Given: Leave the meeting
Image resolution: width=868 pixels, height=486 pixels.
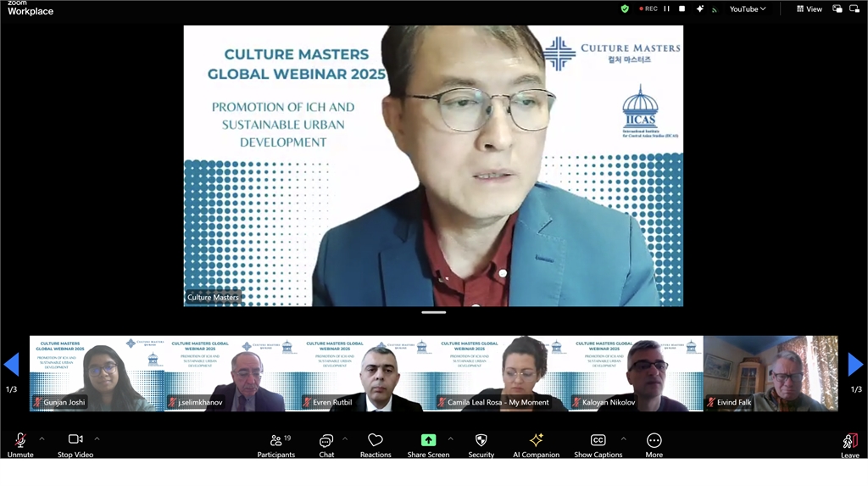Looking at the screenshot, I should coord(849,445).
